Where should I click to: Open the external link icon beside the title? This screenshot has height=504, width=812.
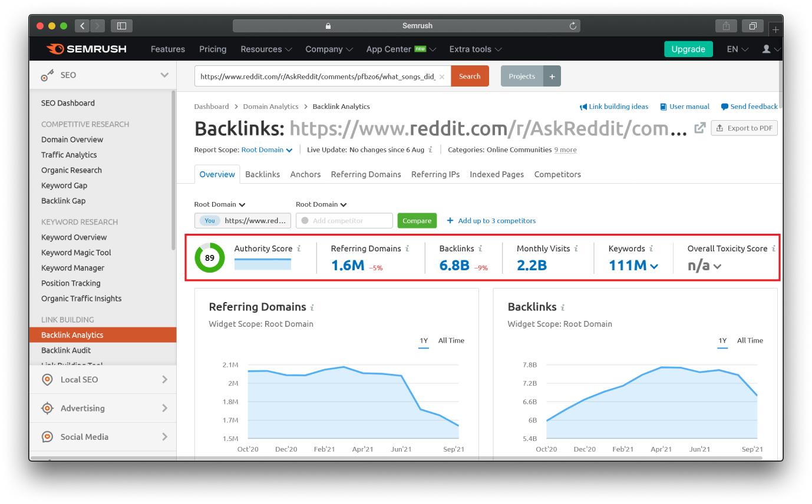tap(700, 128)
